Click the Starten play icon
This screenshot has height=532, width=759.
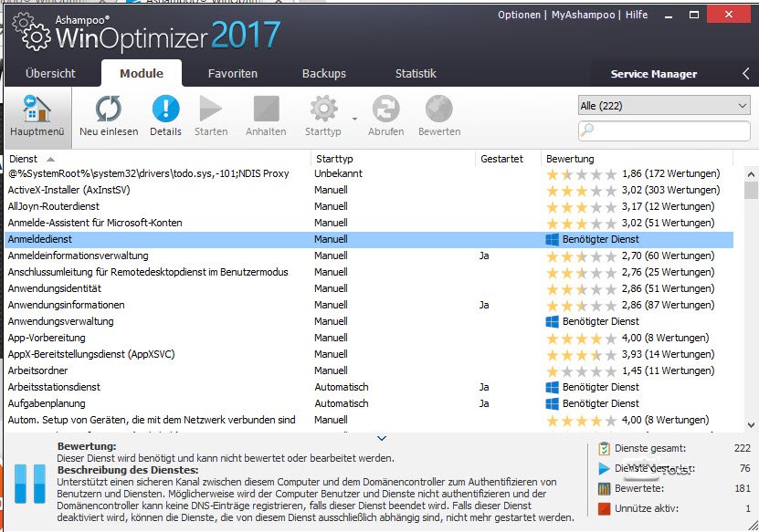(211, 108)
